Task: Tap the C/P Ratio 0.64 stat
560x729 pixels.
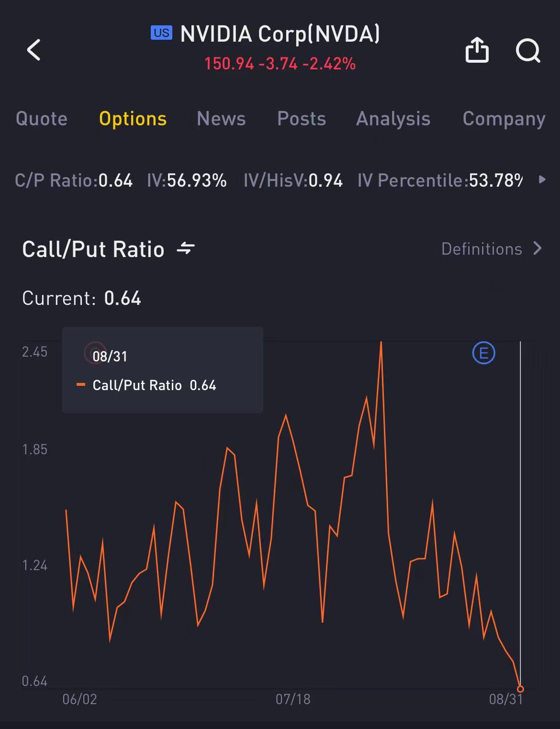Action: (74, 180)
